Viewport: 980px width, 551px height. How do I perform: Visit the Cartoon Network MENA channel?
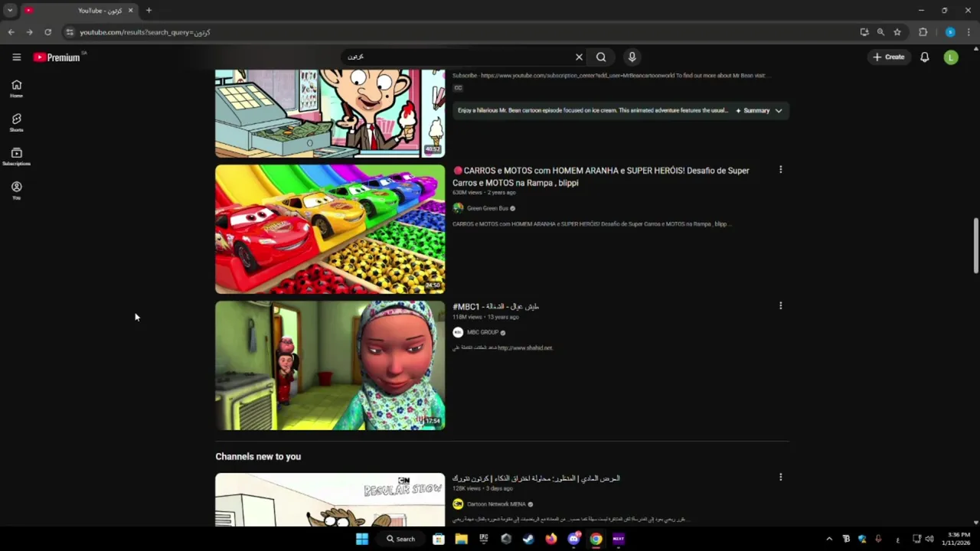(496, 504)
